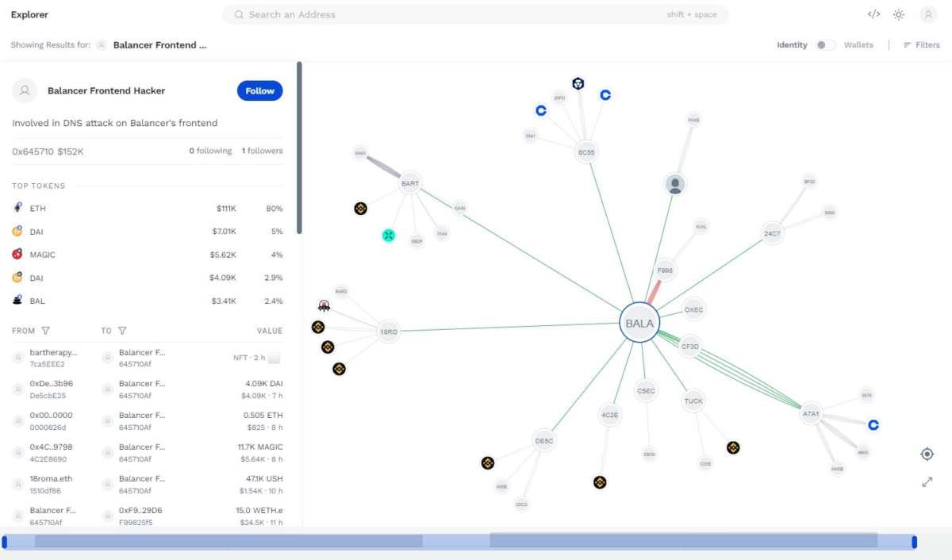Select the small FAKE node in graph
Screen dimensions: 952x560
[x=693, y=120]
